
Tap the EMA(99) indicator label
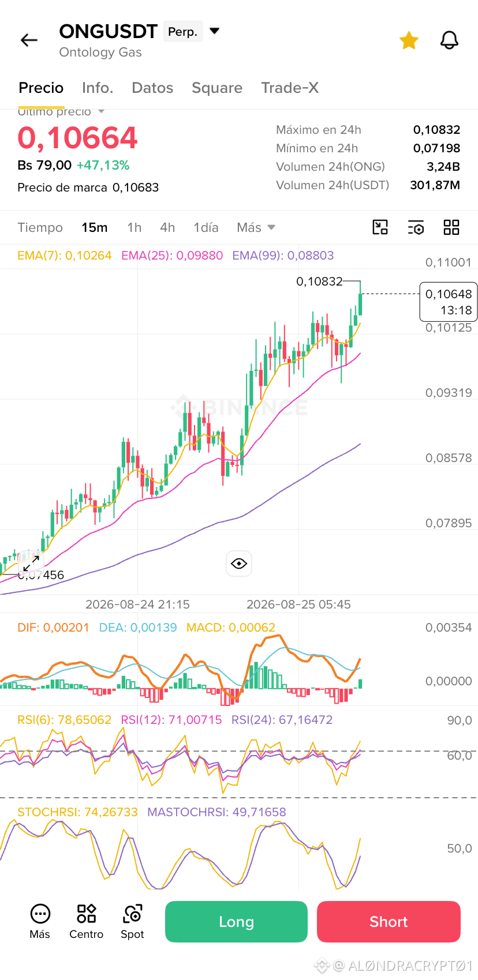(283, 256)
